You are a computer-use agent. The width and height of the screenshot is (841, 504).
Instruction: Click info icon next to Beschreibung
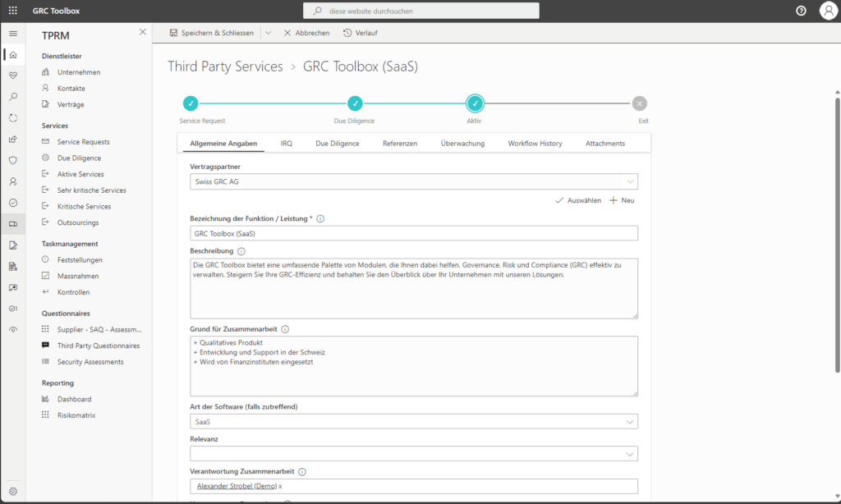(241, 251)
